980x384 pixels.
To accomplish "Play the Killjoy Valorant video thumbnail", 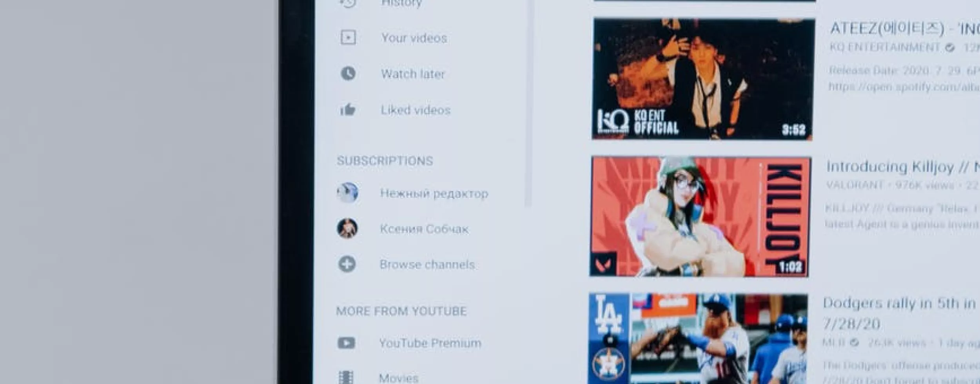I will [700, 216].
